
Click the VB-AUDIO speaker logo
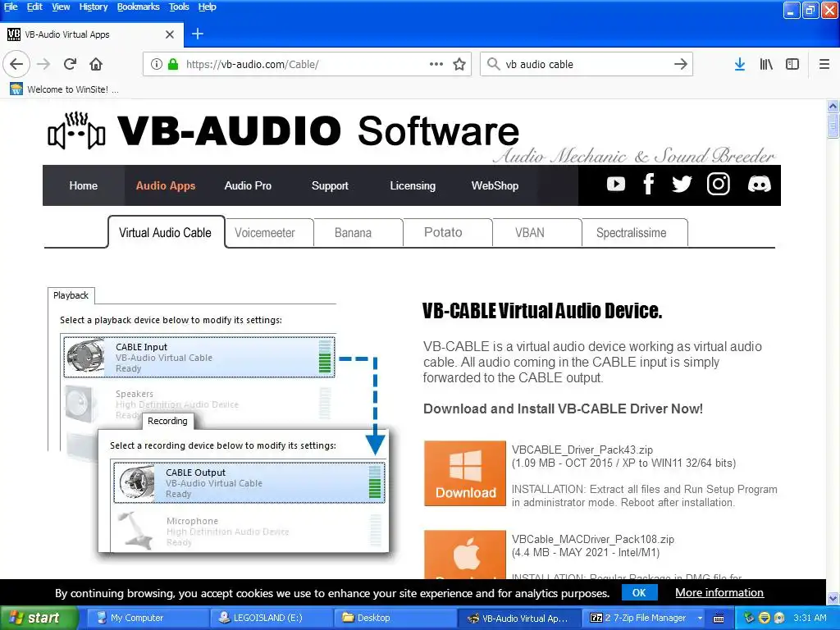(76, 130)
